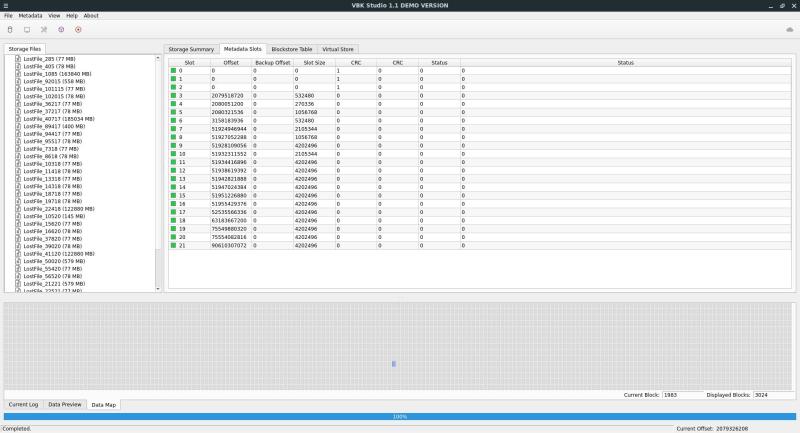Viewport: 800px width, 433px height.
Task: Click the green status square of slot 0
Action: [x=173, y=71]
